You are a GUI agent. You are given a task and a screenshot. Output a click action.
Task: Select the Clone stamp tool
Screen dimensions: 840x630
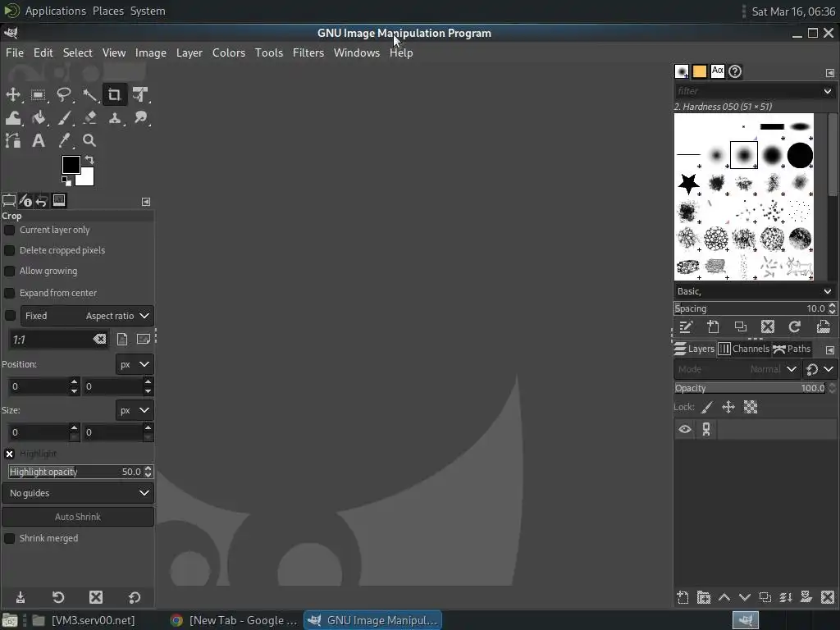point(115,118)
